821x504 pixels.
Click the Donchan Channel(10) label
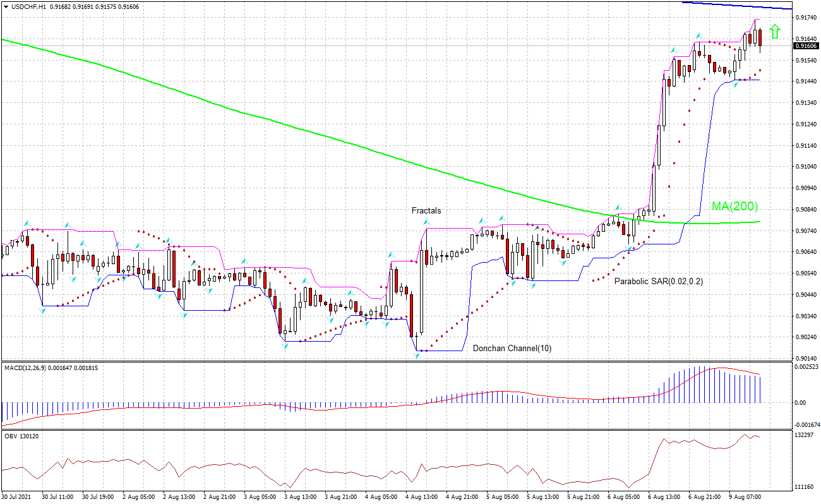512,348
